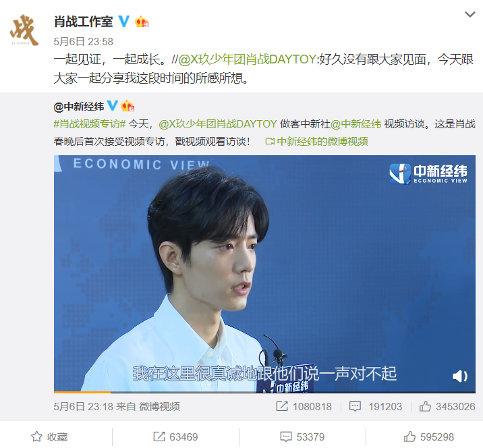The width and height of the screenshot is (483, 448).
Task: Click the crown badge beside @中新经纬
Action: coord(127,106)
